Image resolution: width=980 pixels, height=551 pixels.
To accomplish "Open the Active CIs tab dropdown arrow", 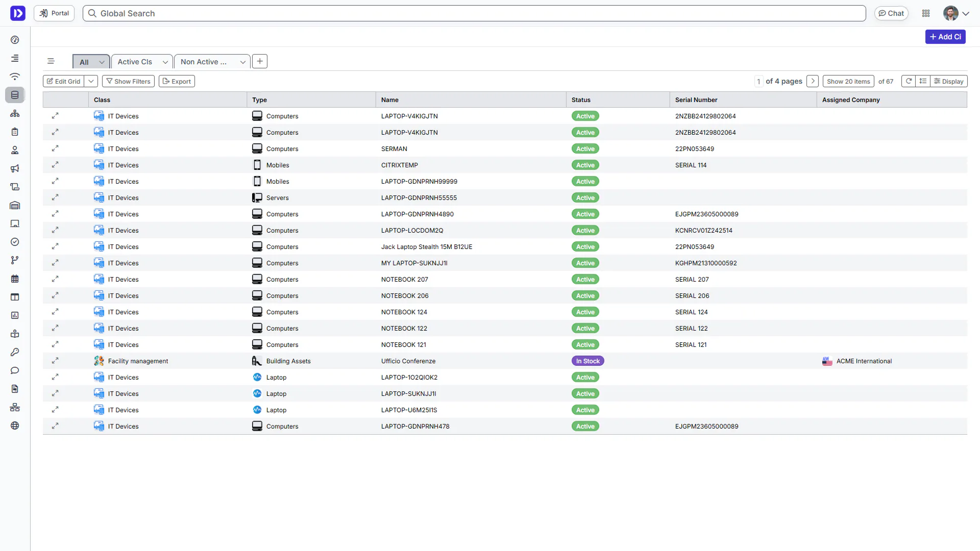I will [165, 62].
